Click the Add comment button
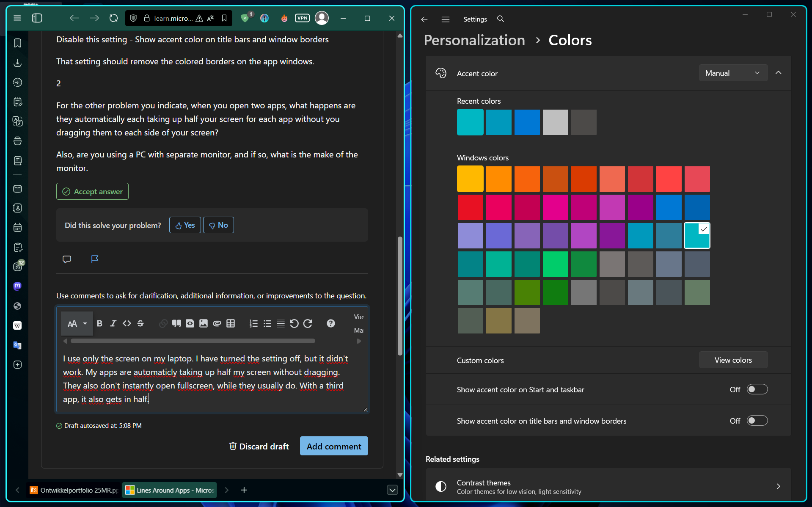This screenshot has height=507, width=812. [x=334, y=446]
